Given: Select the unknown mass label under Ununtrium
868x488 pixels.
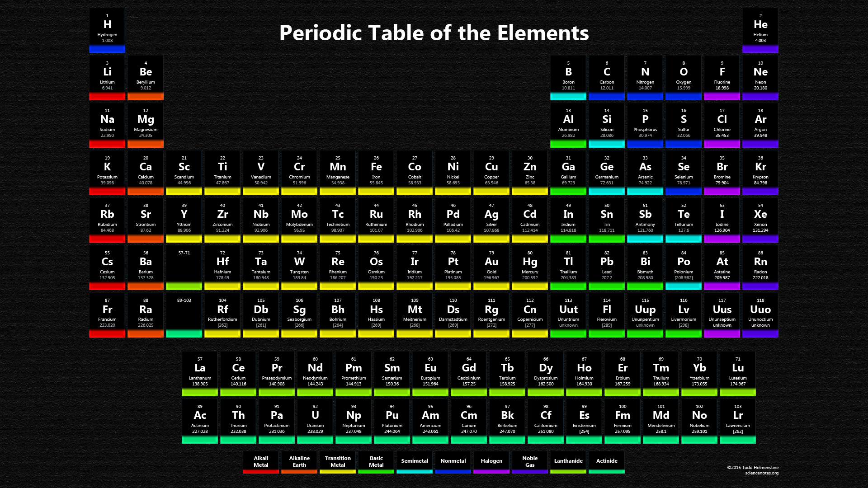Looking at the screenshot, I should pos(568,325).
